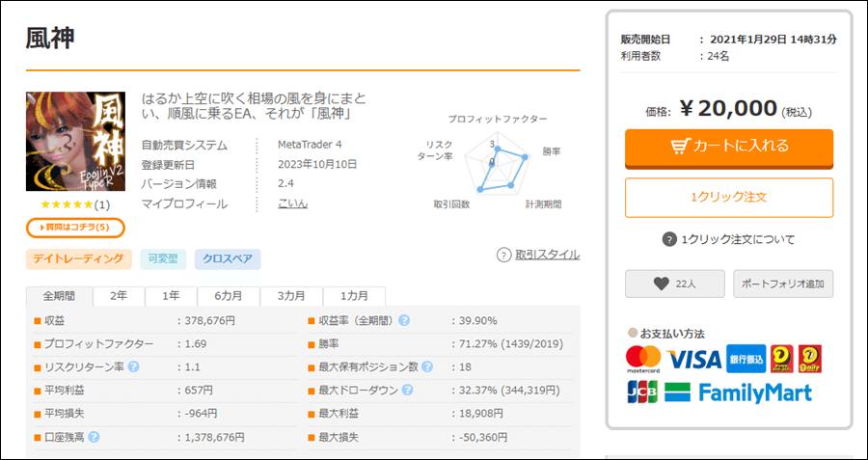Click the 取引回数 label on the radar chart
The width and height of the screenshot is (868, 460).
coord(451,204)
